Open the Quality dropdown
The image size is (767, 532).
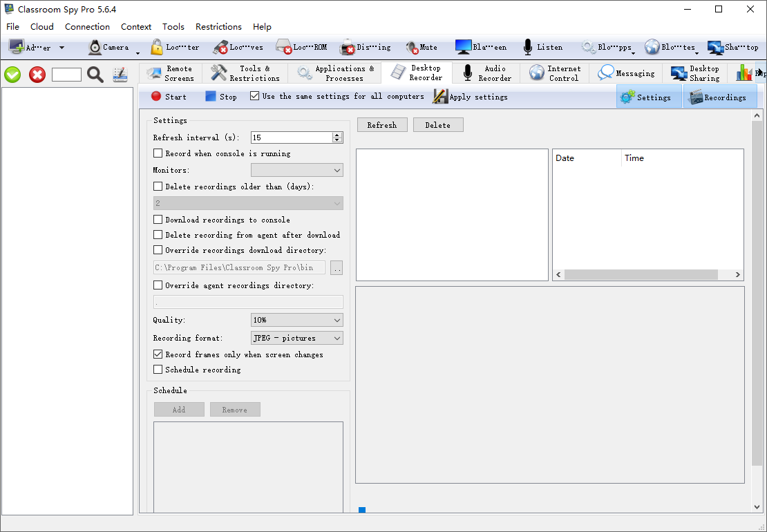click(296, 320)
